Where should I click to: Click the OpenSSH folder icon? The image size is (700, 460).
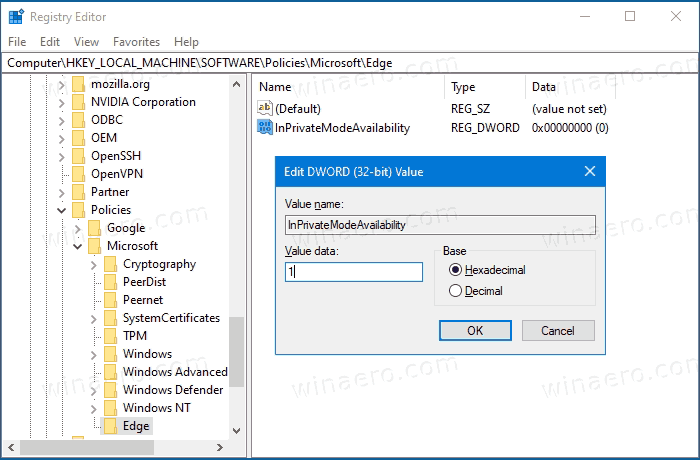(x=79, y=155)
